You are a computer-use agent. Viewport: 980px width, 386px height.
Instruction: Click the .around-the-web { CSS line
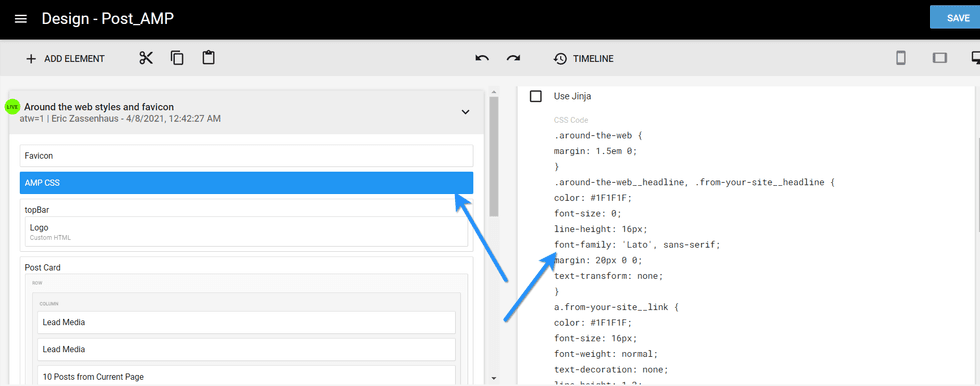pyautogui.click(x=598, y=135)
